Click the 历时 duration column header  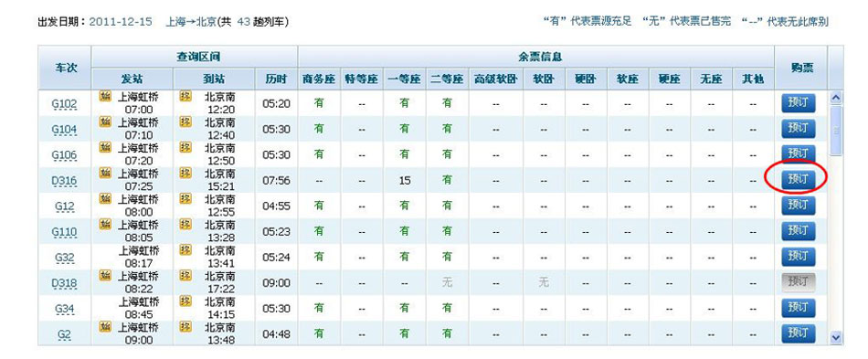click(276, 79)
